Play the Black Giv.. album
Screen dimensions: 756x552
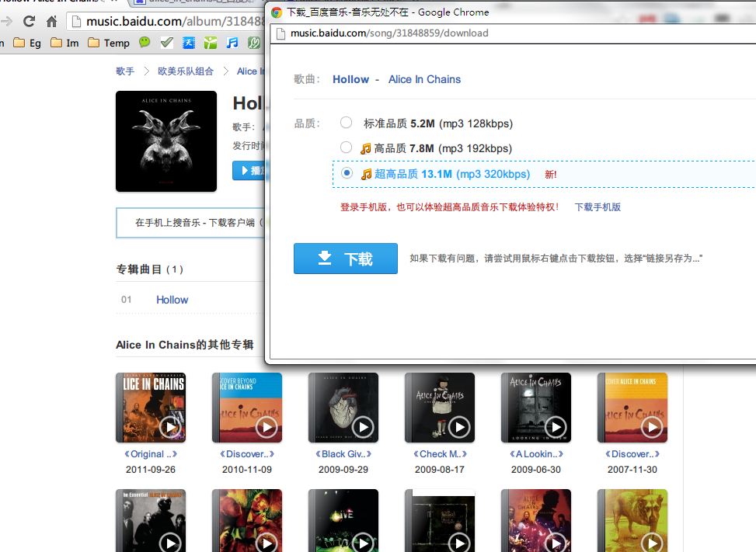click(x=363, y=427)
